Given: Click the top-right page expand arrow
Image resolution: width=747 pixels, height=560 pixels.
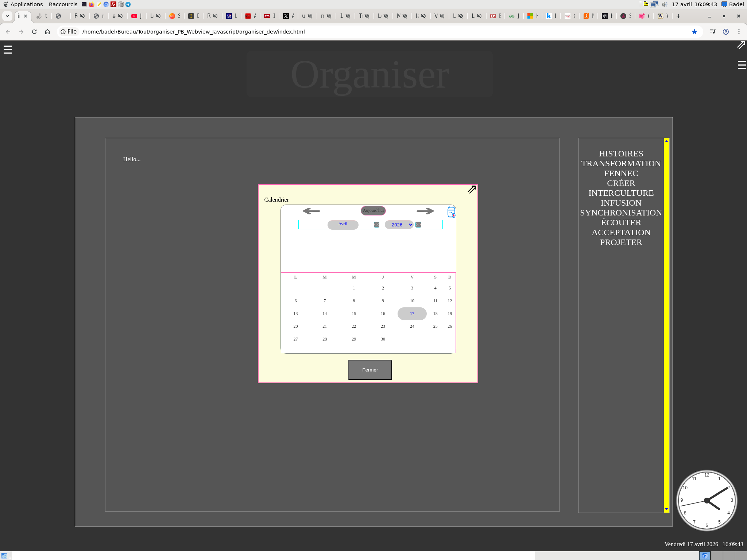Looking at the screenshot, I should point(741,45).
